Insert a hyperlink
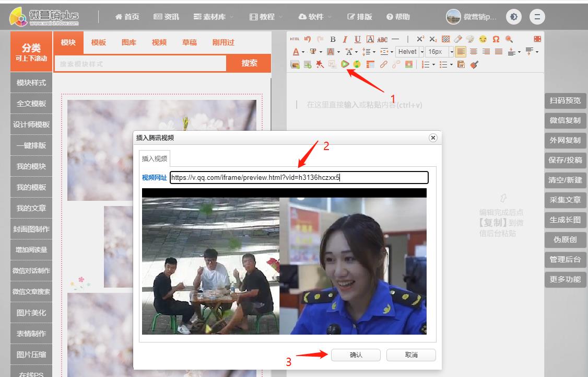The height and width of the screenshot is (377, 588). coord(383,65)
